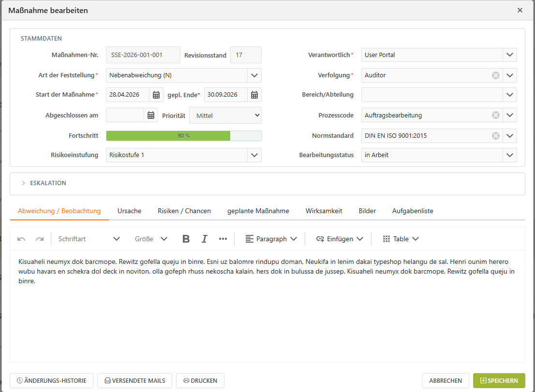
Task: Click Revisionsstand field
Action: (x=246, y=55)
